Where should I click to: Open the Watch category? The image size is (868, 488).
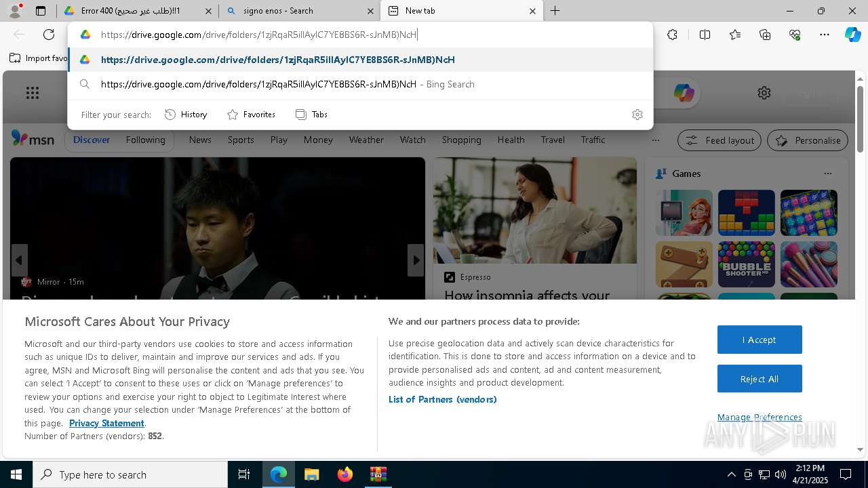pyautogui.click(x=412, y=140)
